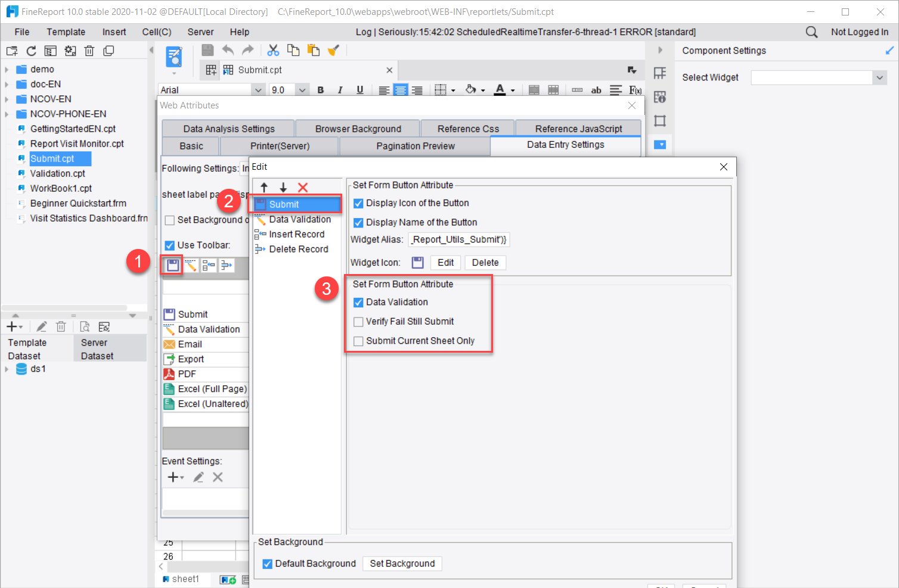Viewport: 899px width, 588px height.
Task: Click the Delete button for Widget Icon
Action: (485, 263)
